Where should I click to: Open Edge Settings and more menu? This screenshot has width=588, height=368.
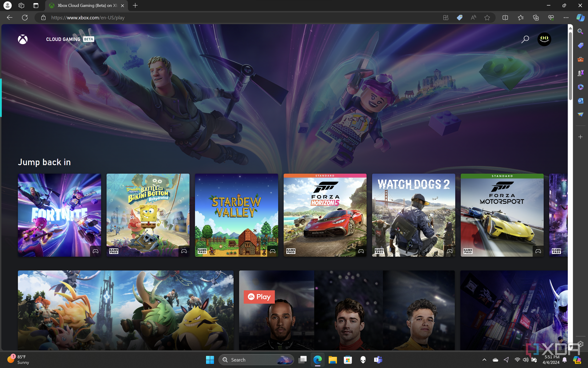566,17
